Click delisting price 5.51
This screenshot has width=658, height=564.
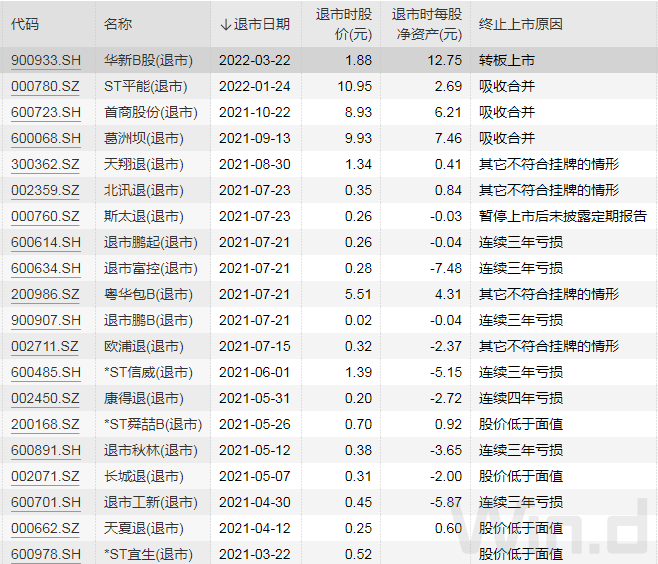[x=358, y=295]
